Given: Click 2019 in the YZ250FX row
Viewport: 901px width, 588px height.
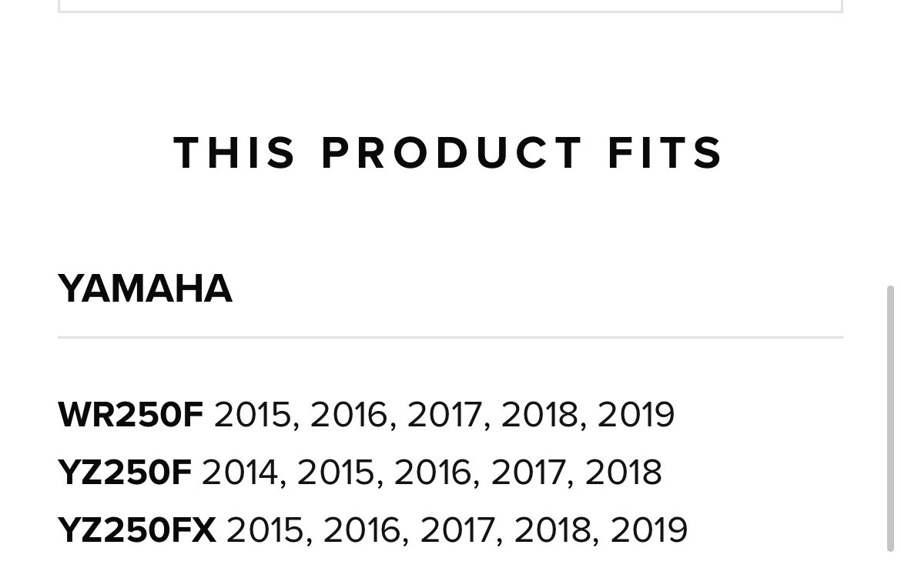Looking at the screenshot, I should click(x=649, y=530).
